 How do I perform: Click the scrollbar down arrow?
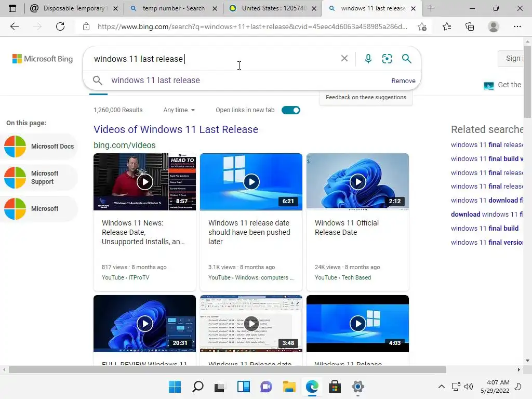[x=528, y=361]
